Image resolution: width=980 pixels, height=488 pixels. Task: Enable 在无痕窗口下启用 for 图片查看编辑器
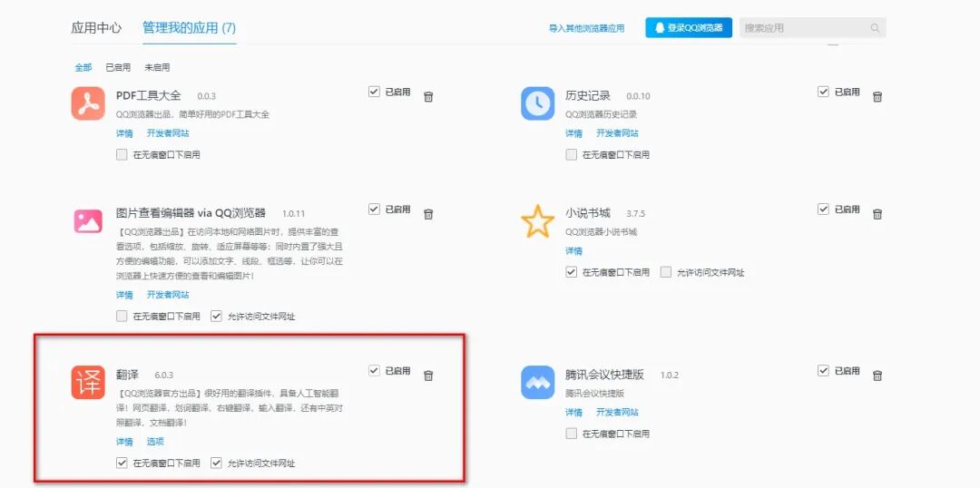pyautogui.click(x=122, y=317)
